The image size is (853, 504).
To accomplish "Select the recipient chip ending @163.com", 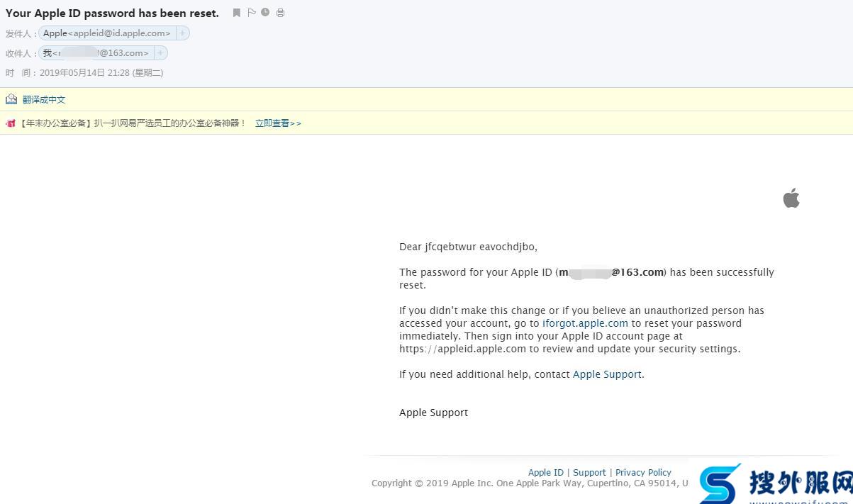I will (x=96, y=53).
